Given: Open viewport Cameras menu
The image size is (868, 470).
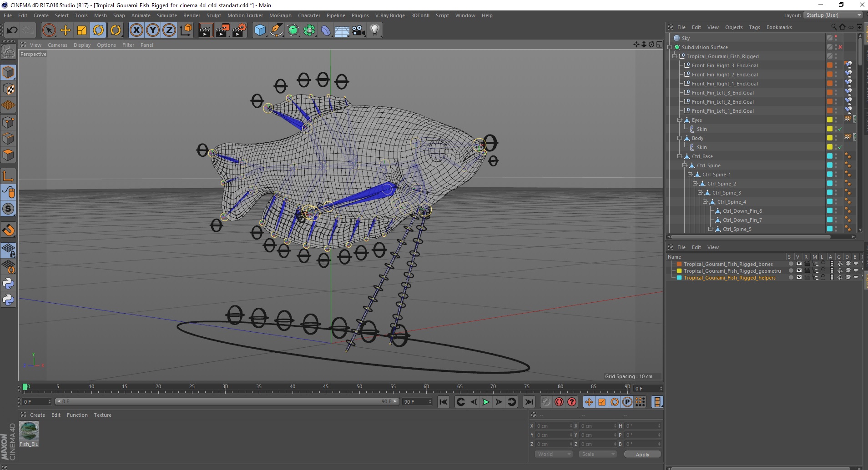Looking at the screenshot, I should coord(57,45).
